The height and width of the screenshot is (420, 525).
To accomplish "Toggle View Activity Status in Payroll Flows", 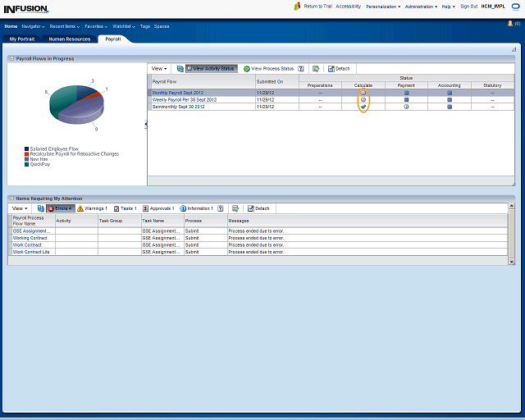I will [212, 69].
